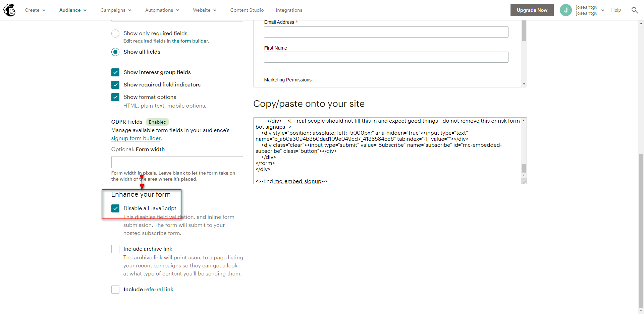
Task: Uncheck Show format options
Action: [115, 97]
